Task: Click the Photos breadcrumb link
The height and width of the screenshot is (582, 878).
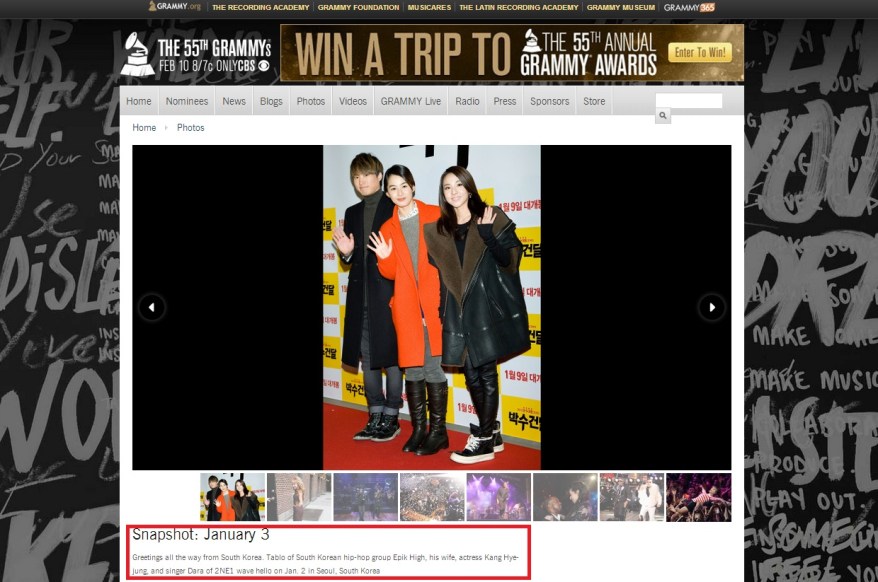Action: click(190, 128)
